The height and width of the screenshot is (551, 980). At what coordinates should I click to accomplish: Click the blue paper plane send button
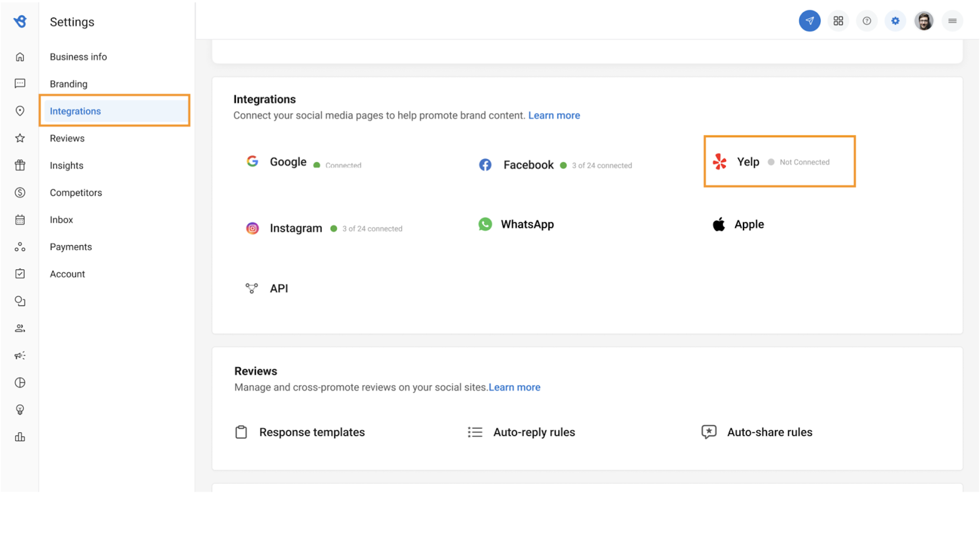(810, 21)
